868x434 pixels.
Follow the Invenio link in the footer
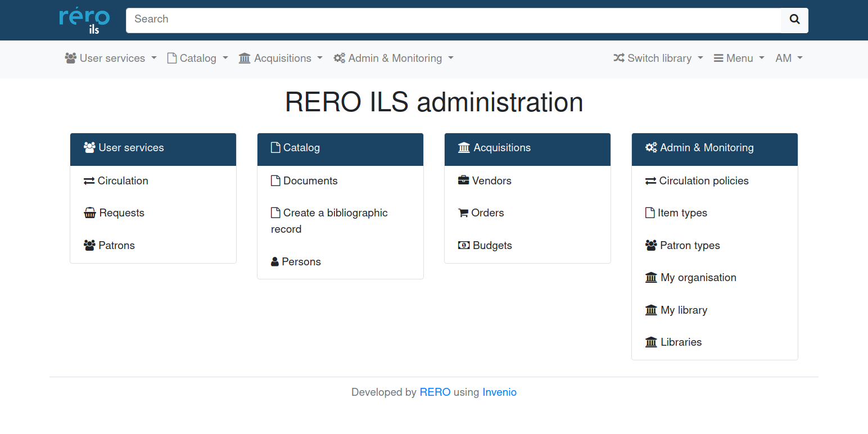pos(499,392)
